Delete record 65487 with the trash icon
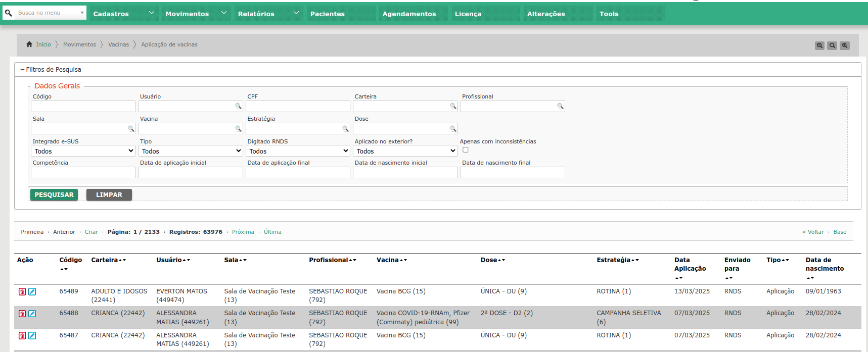 click(x=22, y=336)
